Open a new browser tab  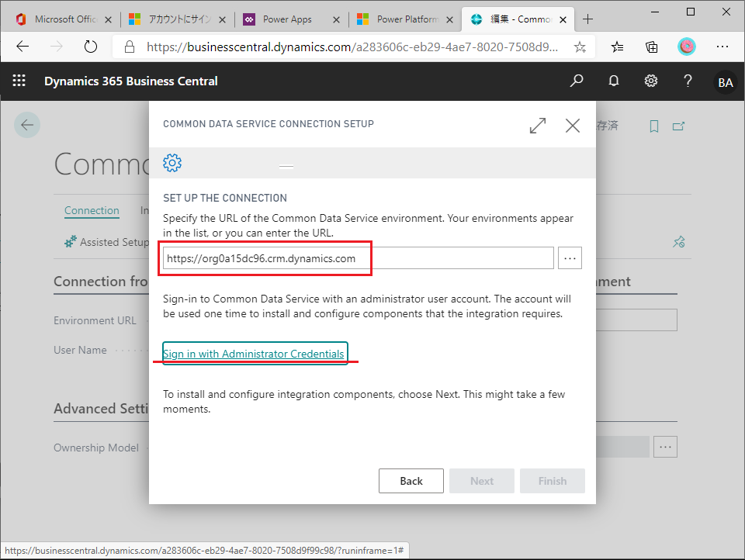tap(587, 19)
